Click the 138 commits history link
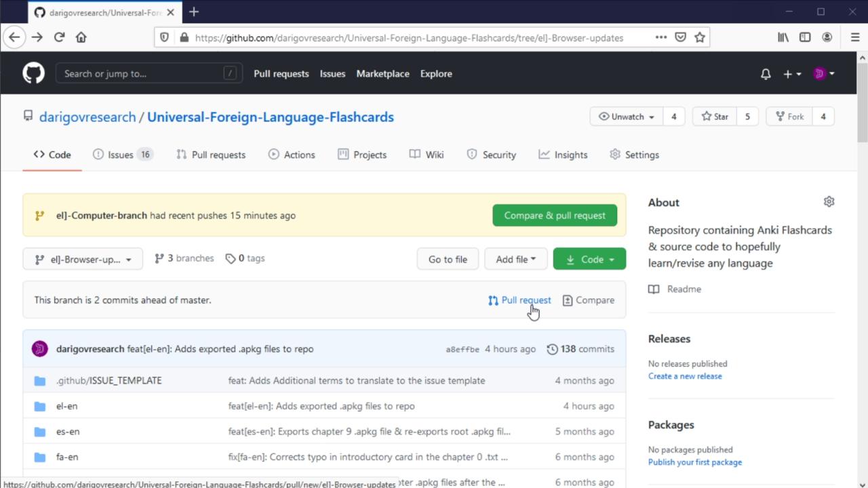This screenshot has width=868, height=488. [580, 349]
